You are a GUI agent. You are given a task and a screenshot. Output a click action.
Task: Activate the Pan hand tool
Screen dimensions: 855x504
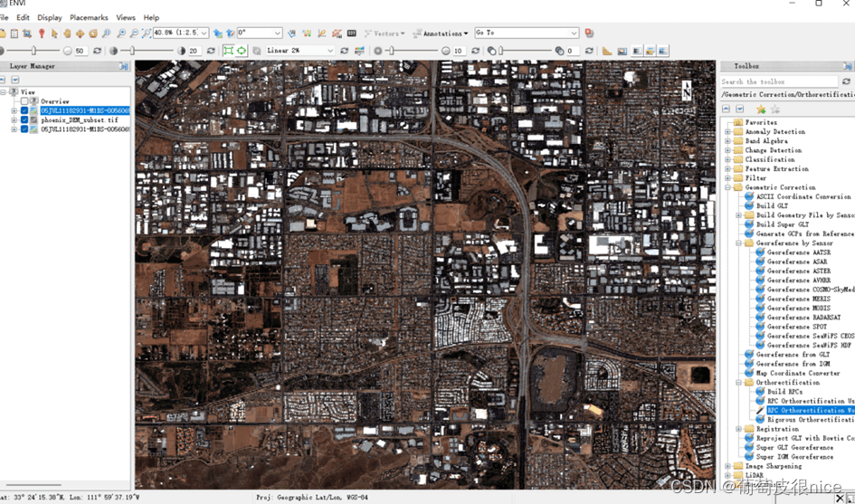[x=67, y=33]
